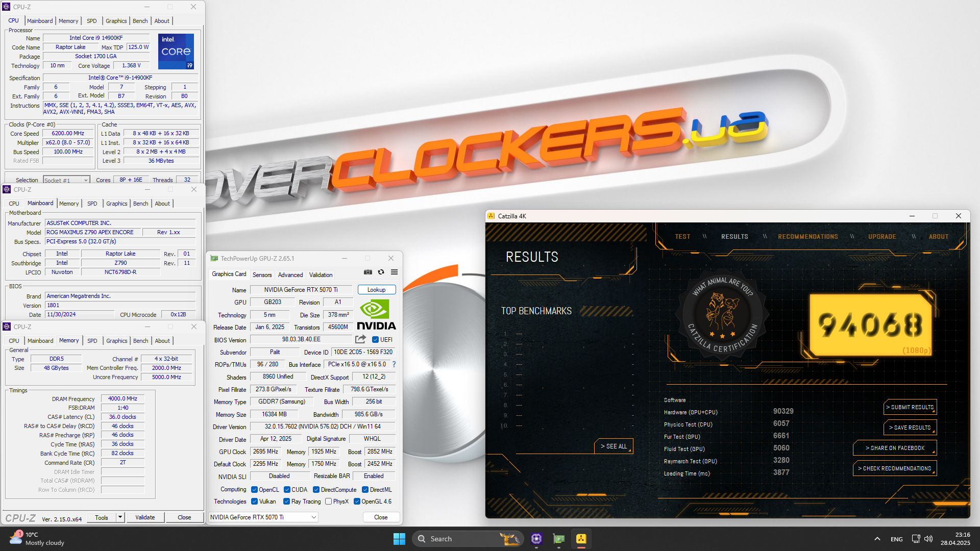Show hidden system tray icons
Image resolution: width=980 pixels, height=551 pixels.
[877, 539]
